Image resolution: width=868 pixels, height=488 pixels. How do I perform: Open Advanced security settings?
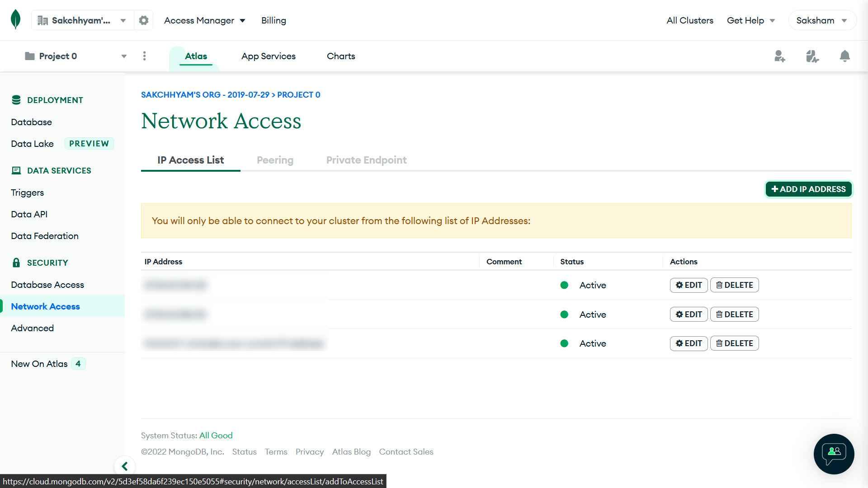(32, 328)
